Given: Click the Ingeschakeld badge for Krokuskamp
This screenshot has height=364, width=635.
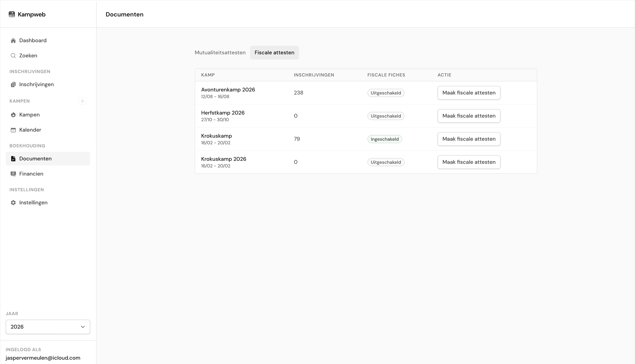Looking at the screenshot, I should (x=384, y=139).
